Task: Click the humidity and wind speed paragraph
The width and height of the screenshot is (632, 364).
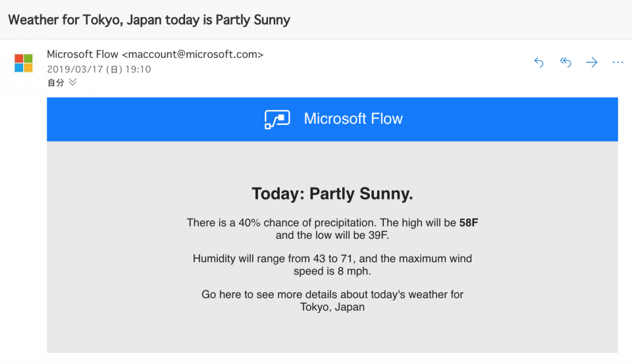Action: 332,265
